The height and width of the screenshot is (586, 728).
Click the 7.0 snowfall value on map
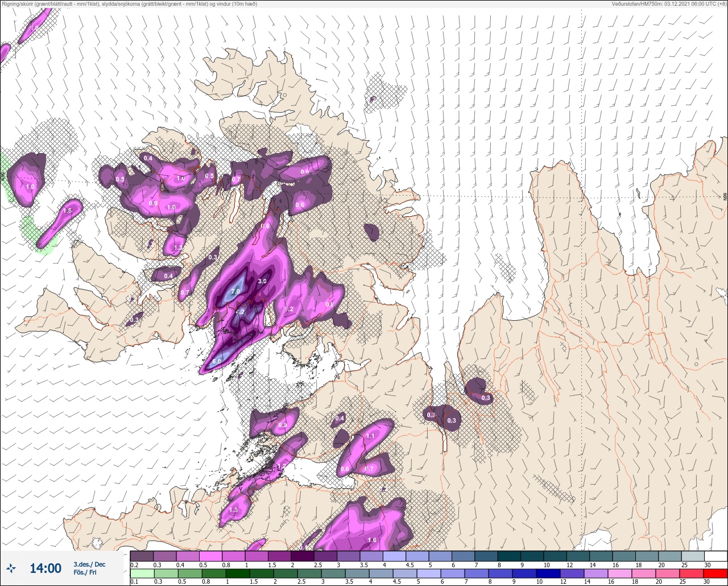point(236,291)
